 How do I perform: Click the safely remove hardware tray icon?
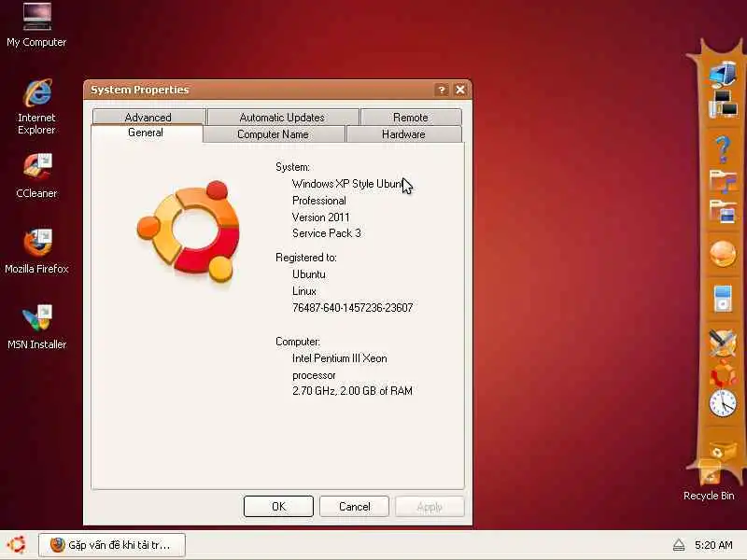(679, 545)
